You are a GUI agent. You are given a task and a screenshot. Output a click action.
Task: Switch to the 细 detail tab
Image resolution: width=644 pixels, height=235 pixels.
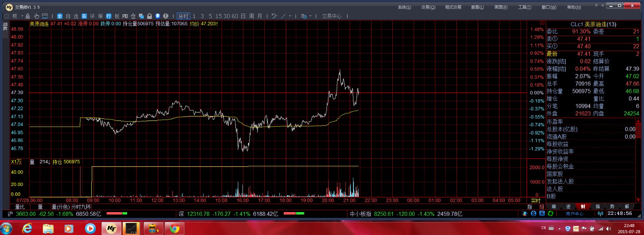[x=554, y=206]
